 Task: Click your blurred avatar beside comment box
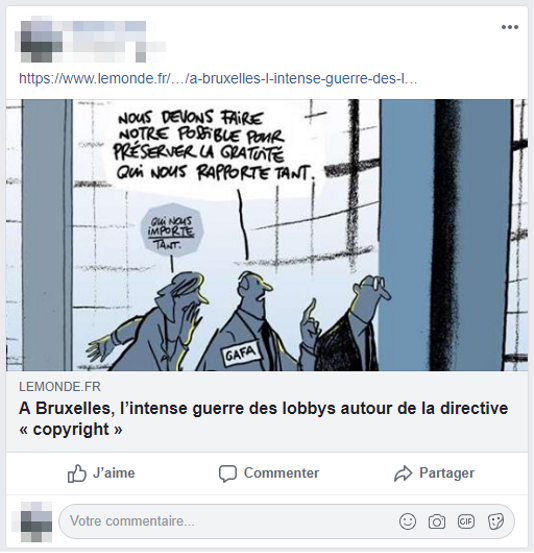pos(36,522)
